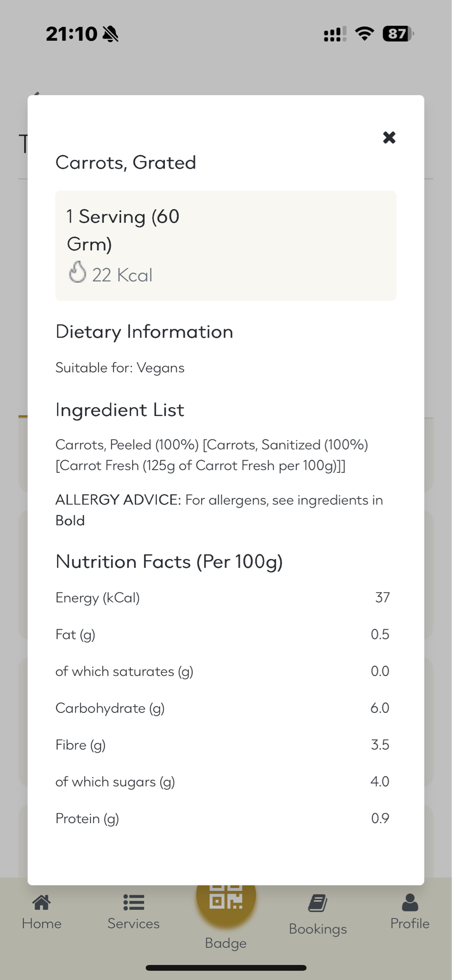Tap the Services list icon

coord(133,902)
